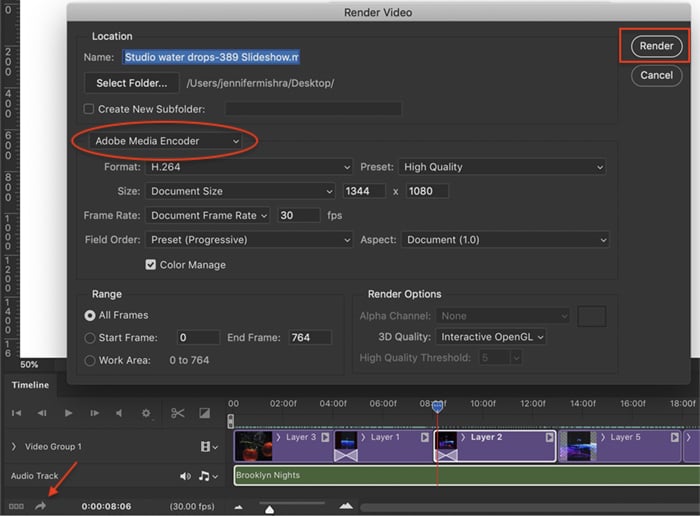Open Audio Track music note menu

[208, 476]
